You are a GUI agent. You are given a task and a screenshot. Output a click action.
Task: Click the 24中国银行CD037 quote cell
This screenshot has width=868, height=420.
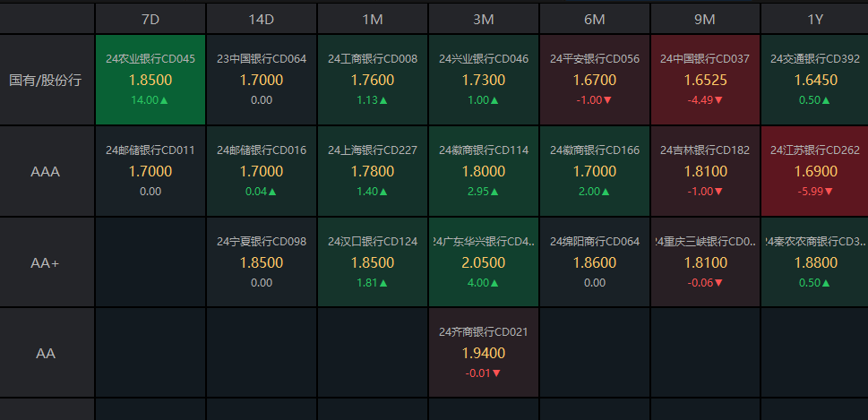[x=705, y=80]
